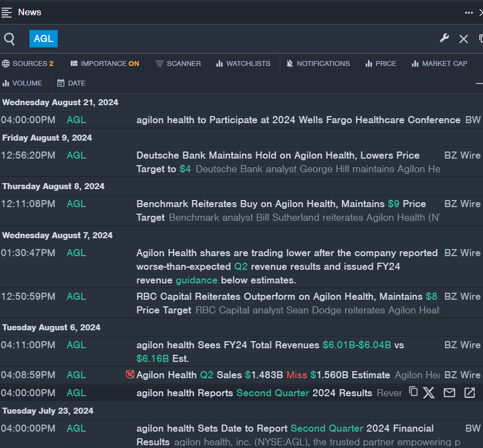Open the wrench settings icon
The image size is (483, 448).
(x=444, y=38)
